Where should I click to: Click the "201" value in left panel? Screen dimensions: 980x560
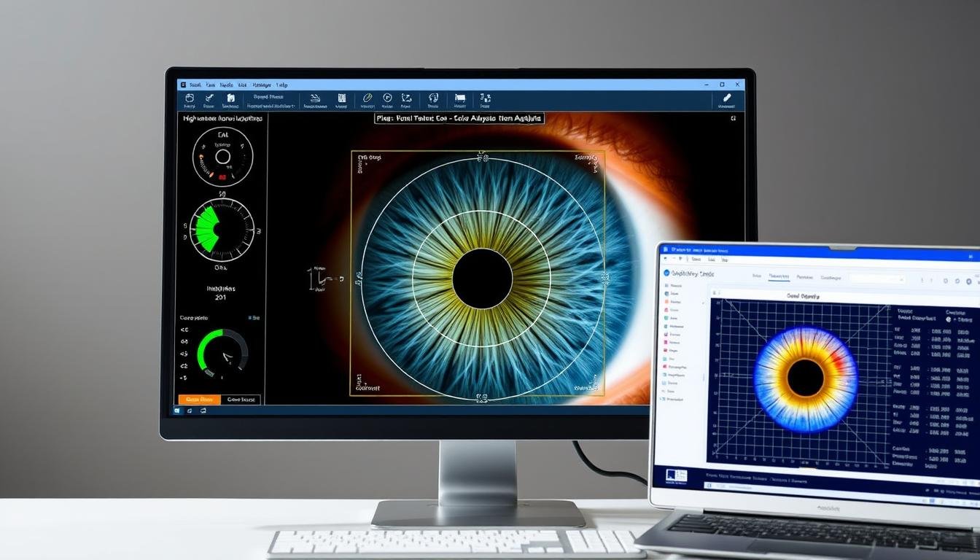(221, 297)
